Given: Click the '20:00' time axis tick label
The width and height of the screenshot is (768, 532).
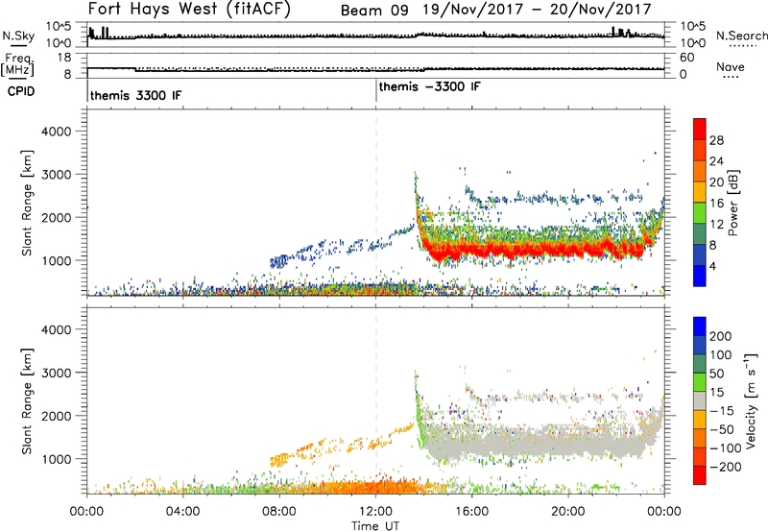Looking at the screenshot, I should (568, 512).
